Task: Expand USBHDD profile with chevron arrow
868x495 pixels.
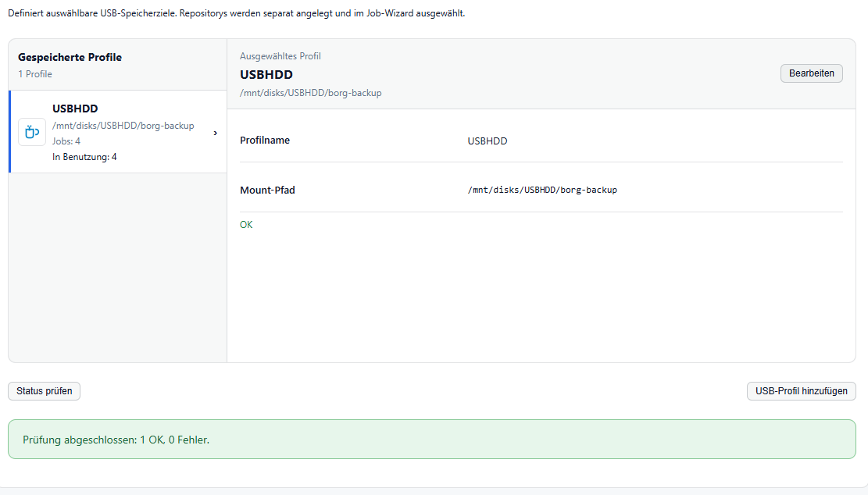Action: point(216,133)
